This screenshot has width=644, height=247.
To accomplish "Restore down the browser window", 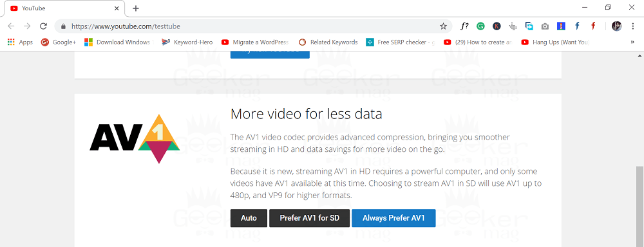I will 608,7.
